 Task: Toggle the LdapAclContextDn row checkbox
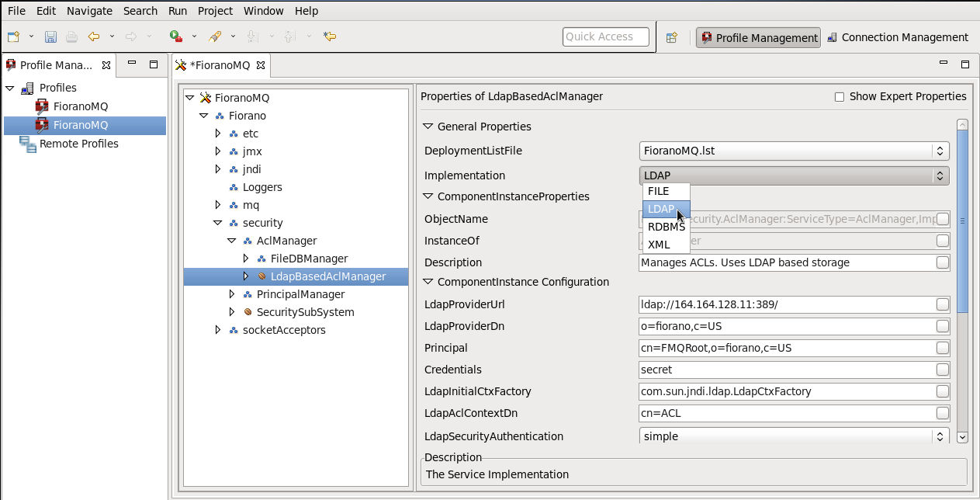click(943, 413)
